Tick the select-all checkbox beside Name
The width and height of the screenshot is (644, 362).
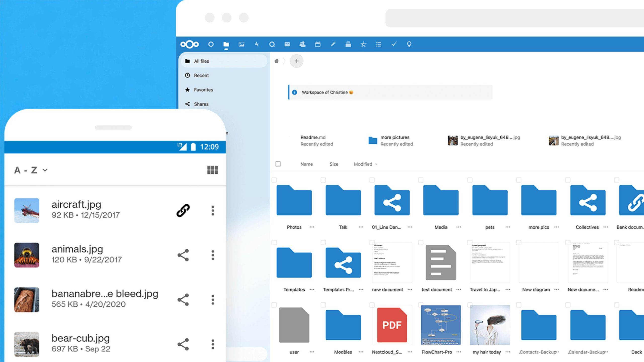278,164
